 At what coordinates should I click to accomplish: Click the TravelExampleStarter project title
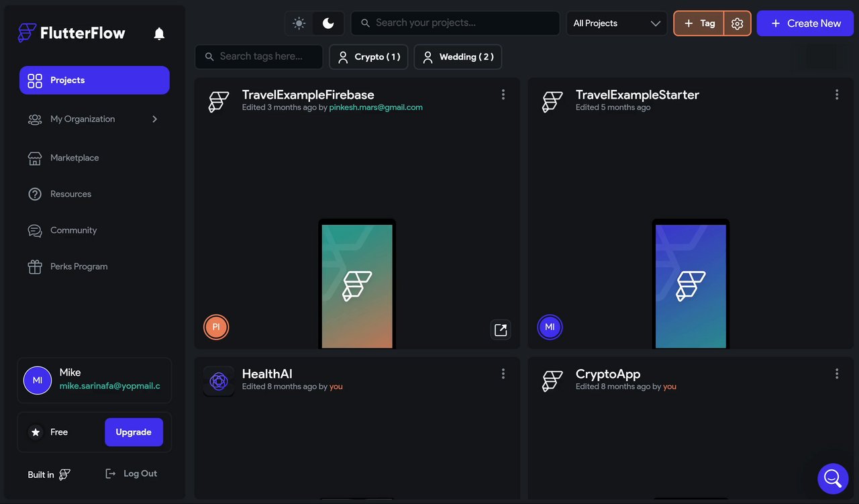pyautogui.click(x=638, y=95)
